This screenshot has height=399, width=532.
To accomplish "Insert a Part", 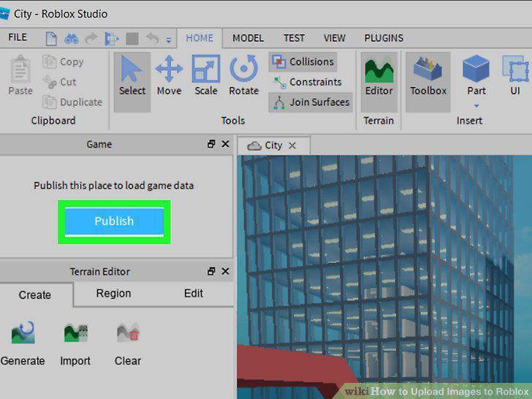I will tap(476, 76).
